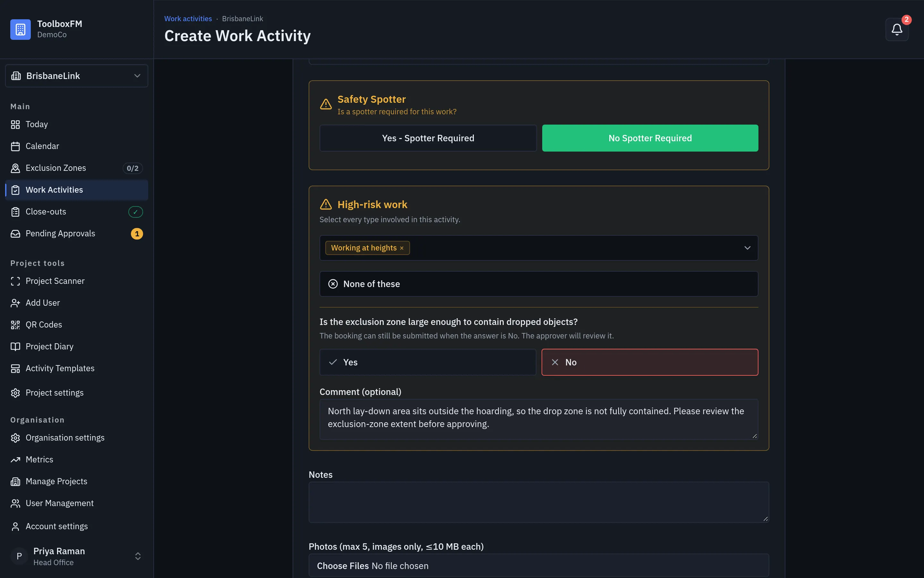This screenshot has width=924, height=578.
Task: Click the User Management people icon
Action: click(x=15, y=504)
